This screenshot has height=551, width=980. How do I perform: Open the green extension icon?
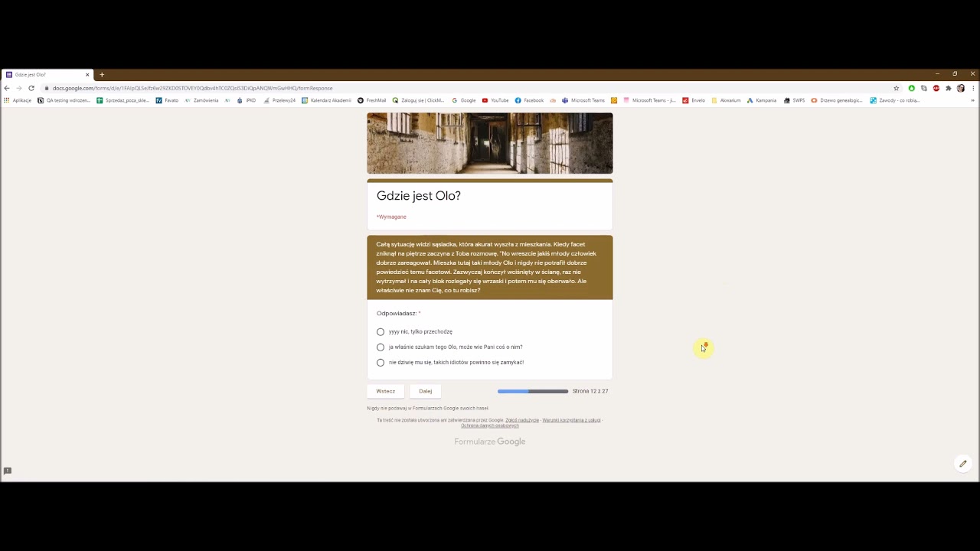pos(911,88)
